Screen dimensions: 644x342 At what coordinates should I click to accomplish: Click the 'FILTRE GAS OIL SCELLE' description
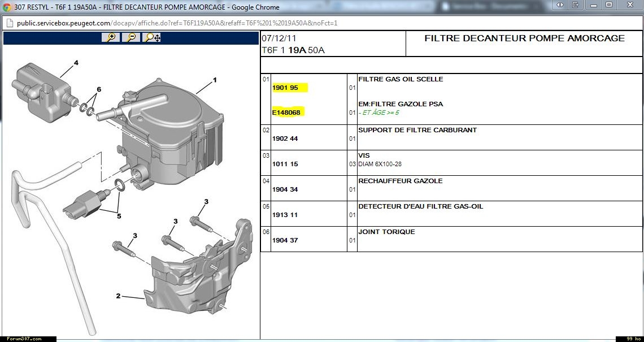click(401, 79)
